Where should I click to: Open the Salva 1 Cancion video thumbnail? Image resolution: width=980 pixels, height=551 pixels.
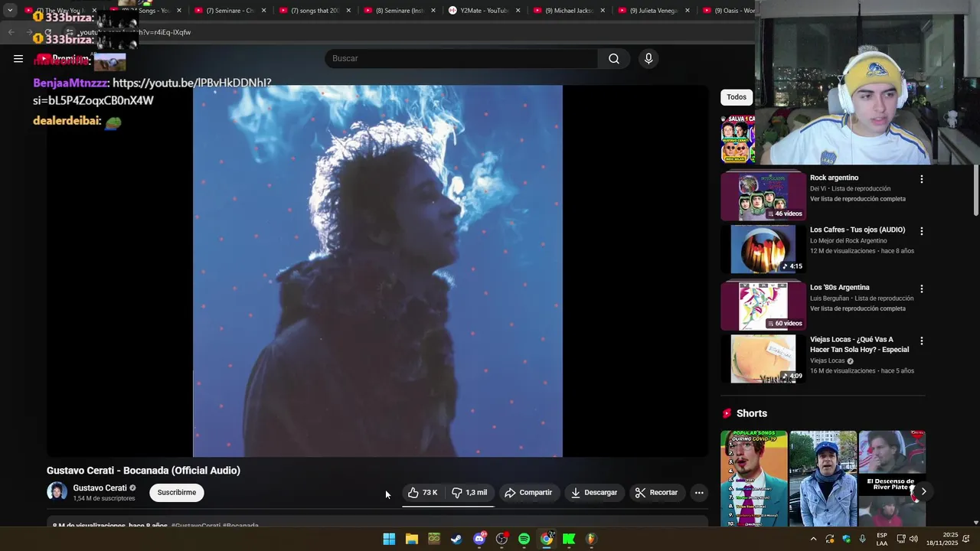click(x=737, y=139)
